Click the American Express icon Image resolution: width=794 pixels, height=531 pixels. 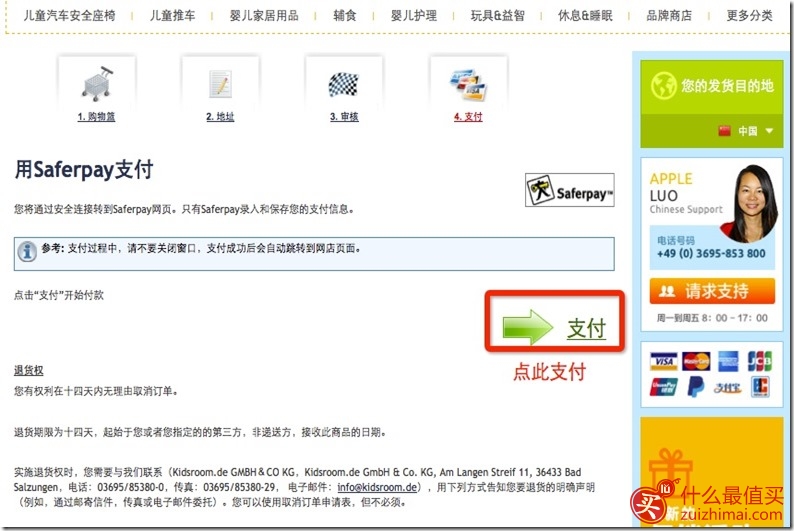pyautogui.click(x=728, y=361)
